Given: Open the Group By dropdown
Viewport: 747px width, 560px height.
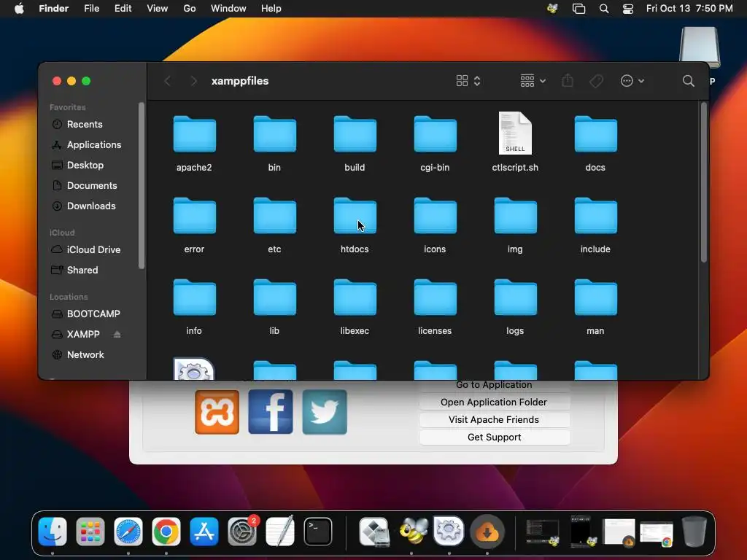Looking at the screenshot, I should (x=533, y=81).
